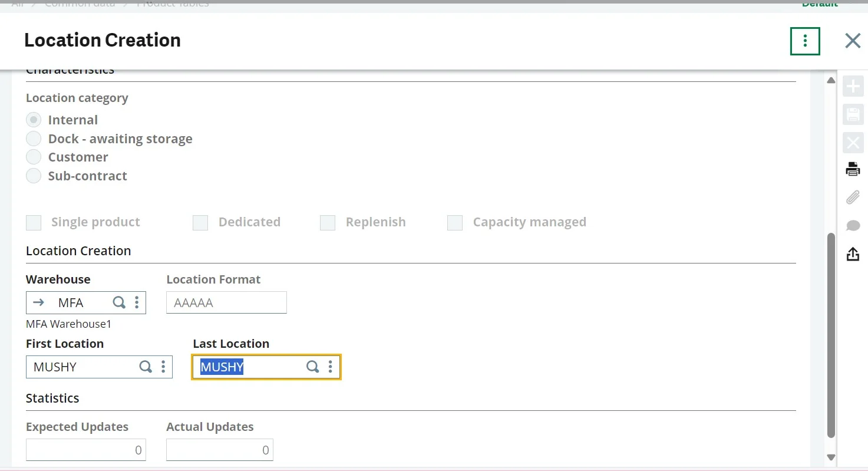This screenshot has height=471, width=868.
Task: Open the header three-dot actions menu
Action: pos(805,40)
